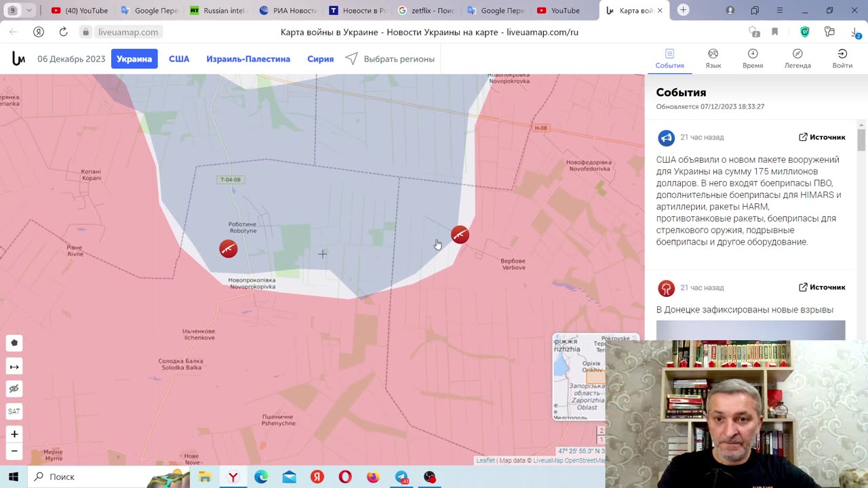
Task: Open the Сирия region
Action: click(320, 59)
